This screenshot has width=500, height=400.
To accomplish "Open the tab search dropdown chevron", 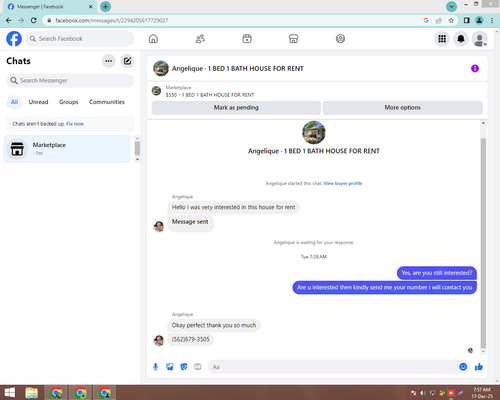I will 451,6.
